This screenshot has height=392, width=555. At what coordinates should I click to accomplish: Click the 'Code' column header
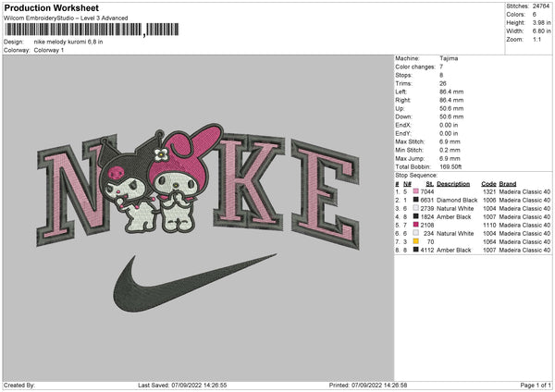click(488, 184)
